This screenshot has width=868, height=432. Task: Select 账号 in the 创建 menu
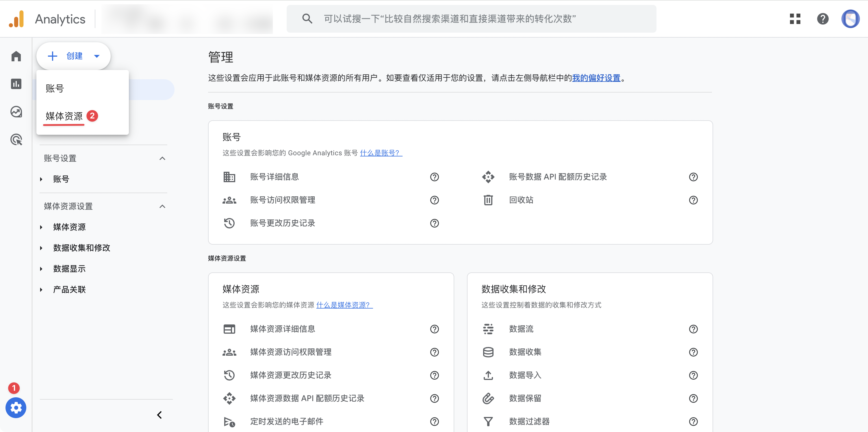[55, 88]
